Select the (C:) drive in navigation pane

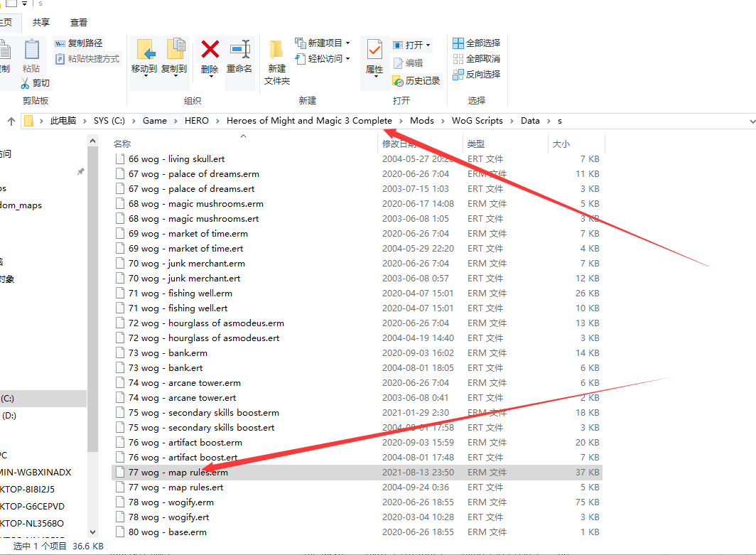coord(43,399)
